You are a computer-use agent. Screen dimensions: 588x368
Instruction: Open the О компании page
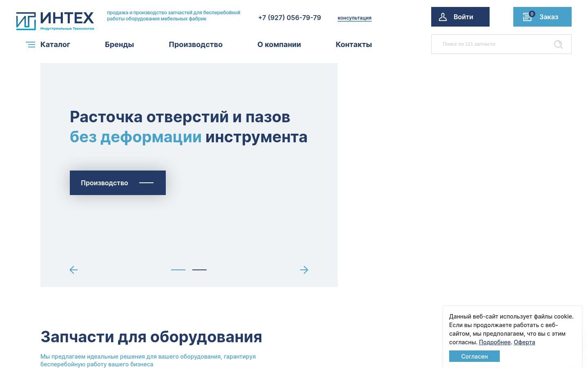click(x=279, y=45)
